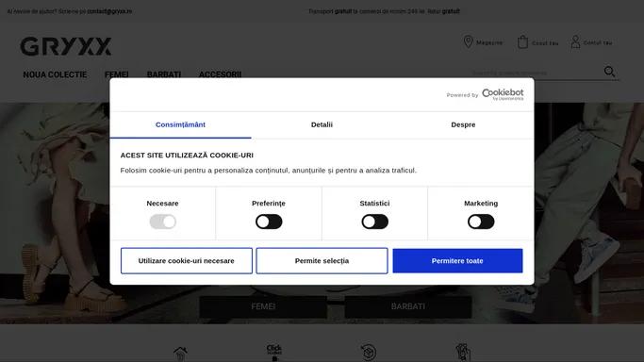Open the Magazine store locator pin icon
The height and width of the screenshot is (362, 644).
click(x=468, y=41)
